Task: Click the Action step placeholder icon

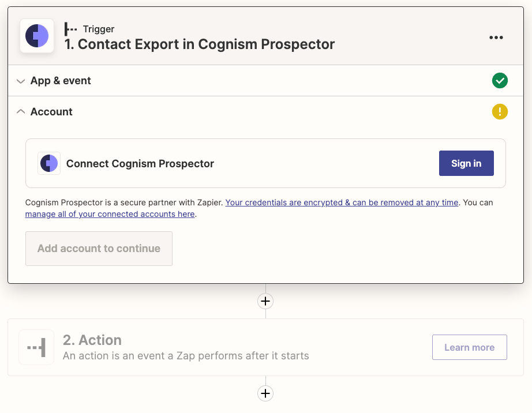Action: pos(36,347)
